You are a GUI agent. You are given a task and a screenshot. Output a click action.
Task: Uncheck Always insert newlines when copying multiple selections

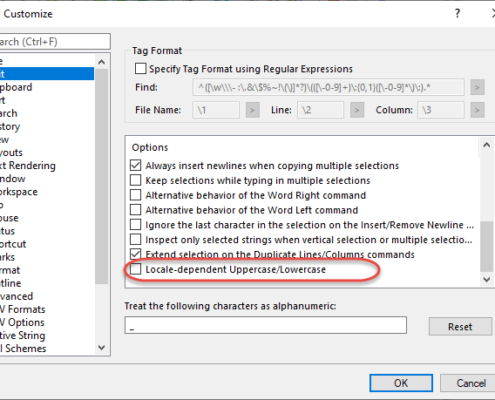pyautogui.click(x=135, y=165)
